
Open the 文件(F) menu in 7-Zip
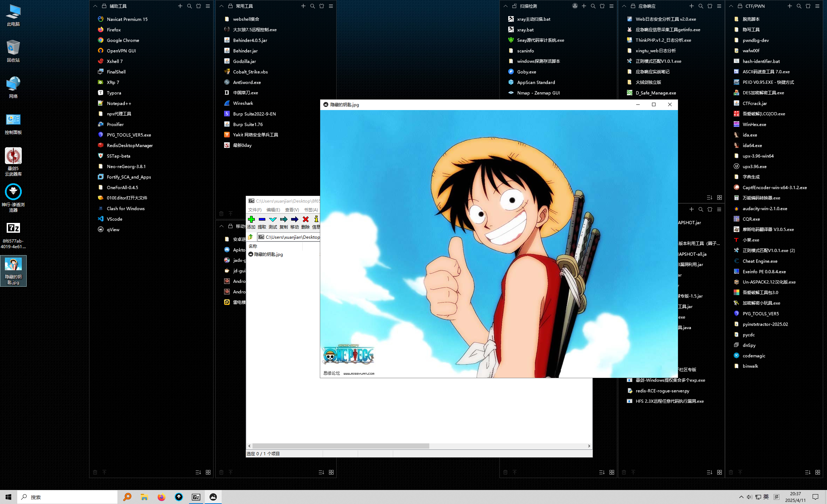click(255, 210)
